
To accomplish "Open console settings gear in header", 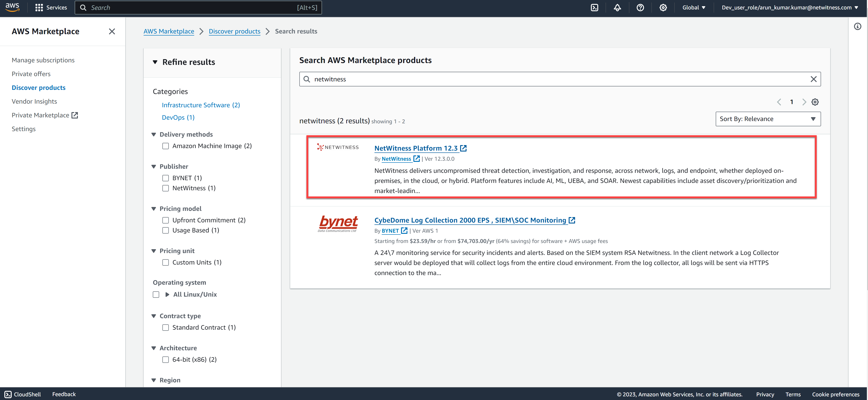I will pyautogui.click(x=663, y=7).
